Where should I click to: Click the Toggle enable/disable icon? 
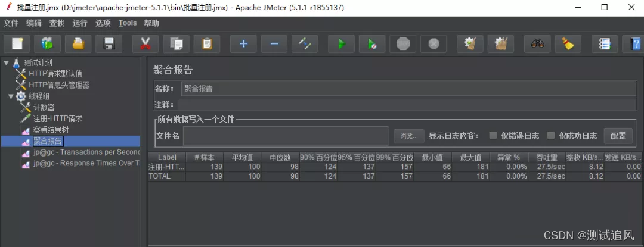pos(305,44)
